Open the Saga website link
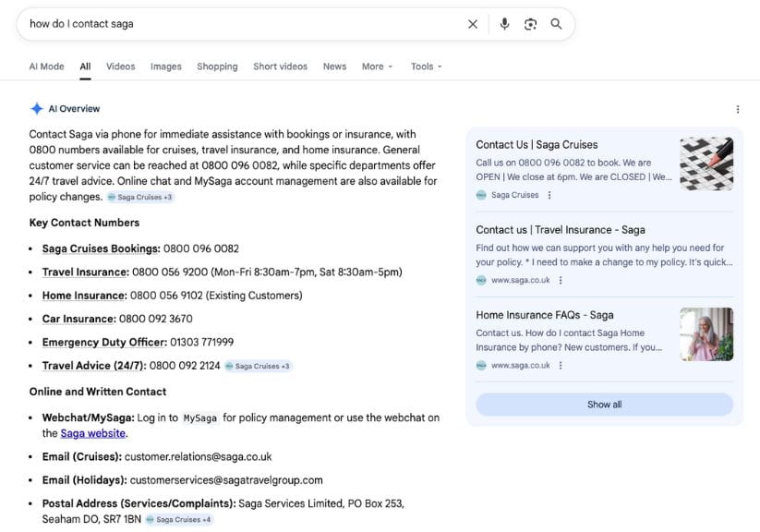760x532 pixels. (x=91, y=432)
